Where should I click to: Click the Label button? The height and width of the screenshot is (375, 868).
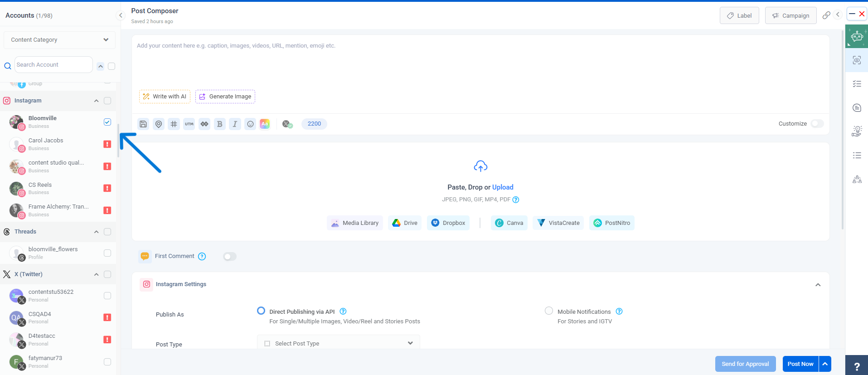coord(739,15)
